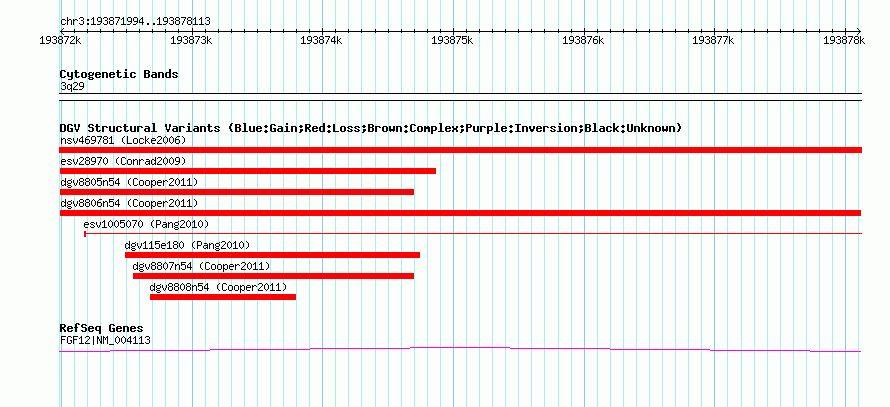890x407 pixels.
Task: Click the RefSeq Genes track title
Action: pyautogui.click(x=102, y=328)
